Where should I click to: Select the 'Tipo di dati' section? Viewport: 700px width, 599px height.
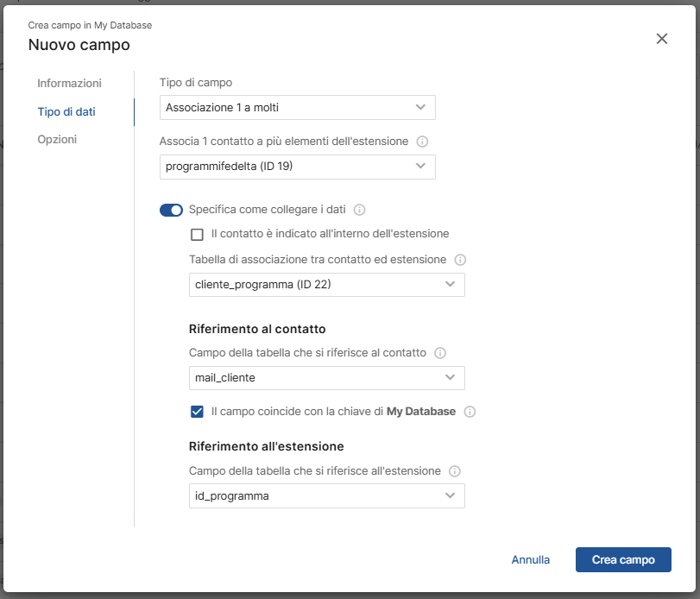(x=66, y=112)
